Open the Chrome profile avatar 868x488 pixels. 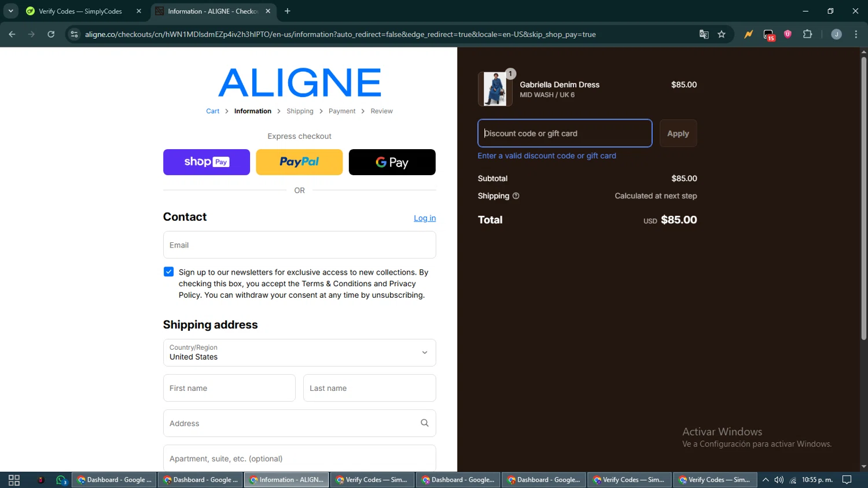(x=836, y=34)
